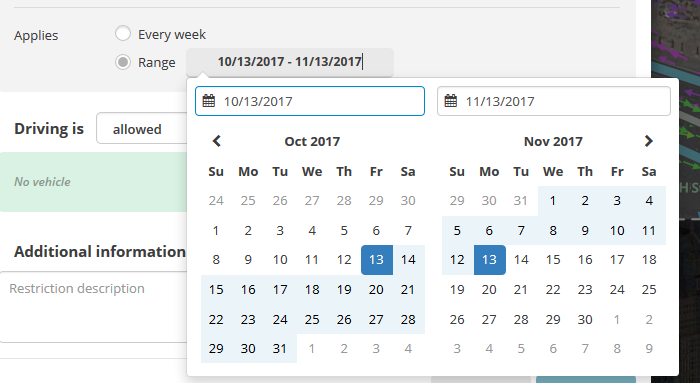Click calendar icon in end date field

[451, 101]
